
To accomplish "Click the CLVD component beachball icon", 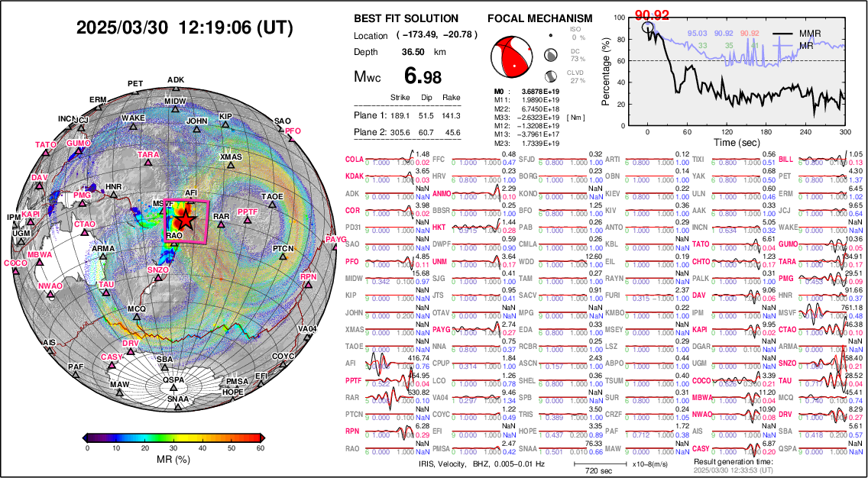I will tap(551, 76).
